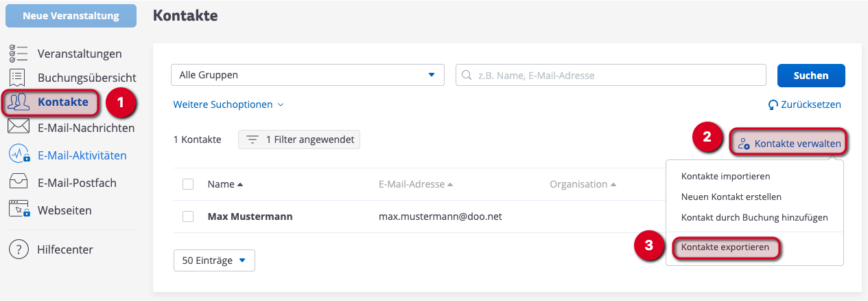Click the E-Mail-Aktivitäten activity icon

[19, 155]
